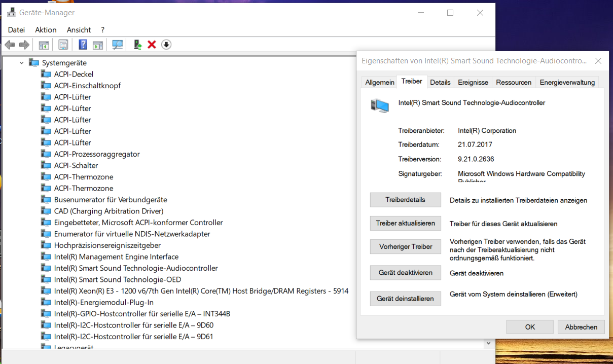This screenshot has width=613, height=364.
Task: Select Eingebetteter, Microsoft ACPI-konformer Controller
Action: tap(138, 223)
